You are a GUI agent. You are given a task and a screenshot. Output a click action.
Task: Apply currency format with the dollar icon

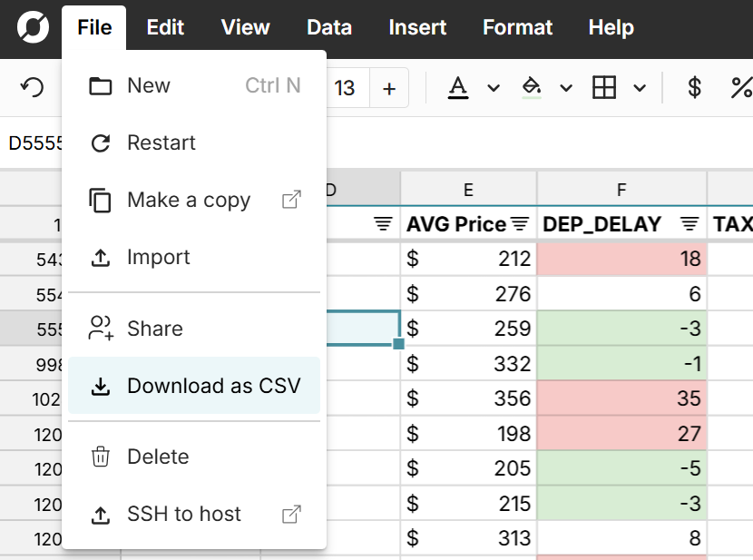coord(693,87)
